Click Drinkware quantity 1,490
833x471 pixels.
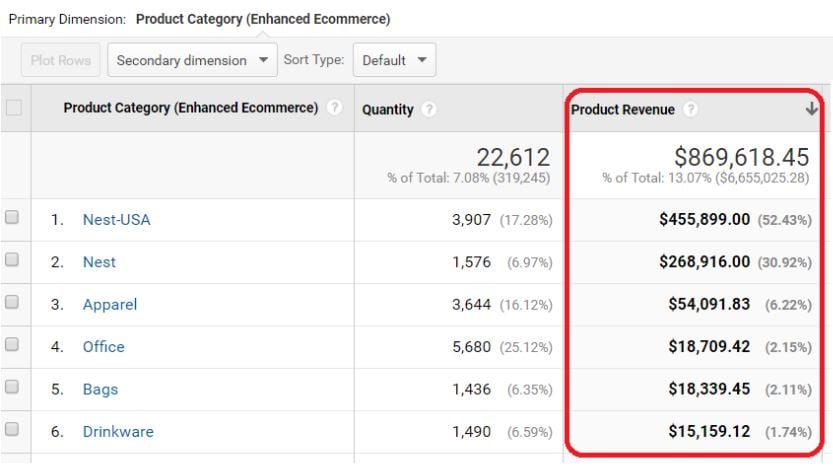pyautogui.click(x=471, y=432)
